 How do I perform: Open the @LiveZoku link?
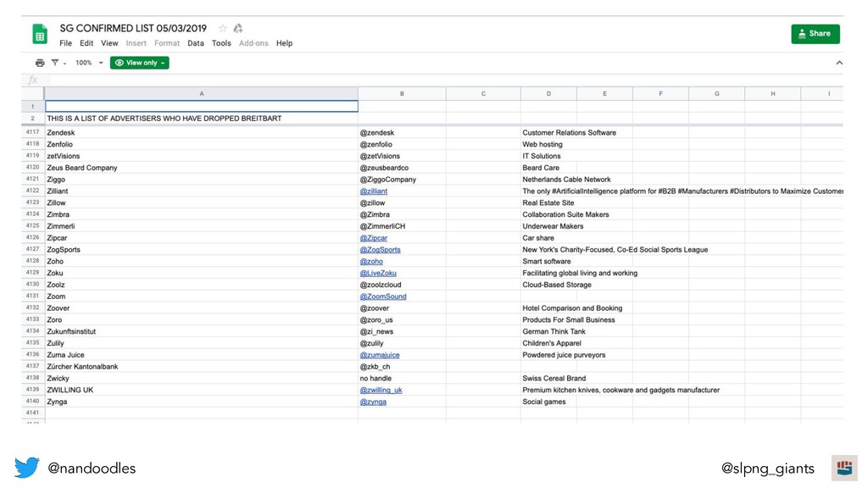378,273
